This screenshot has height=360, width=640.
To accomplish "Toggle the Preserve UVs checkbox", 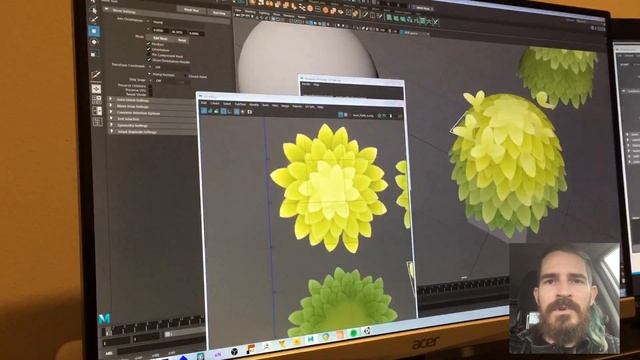I will coord(150,90).
